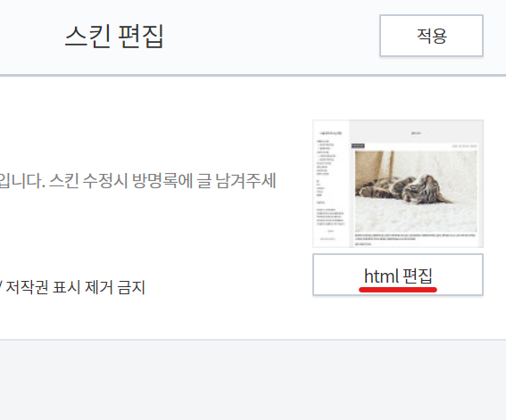The height and width of the screenshot is (420, 506).
Task: Click the last text line in preview post
Action: pos(363,244)
